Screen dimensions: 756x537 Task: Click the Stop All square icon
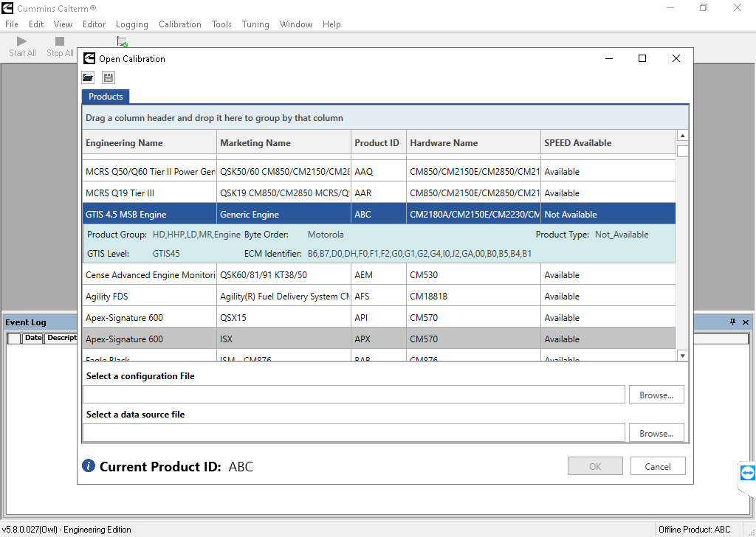pyautogui.click(x=60, y=42)
